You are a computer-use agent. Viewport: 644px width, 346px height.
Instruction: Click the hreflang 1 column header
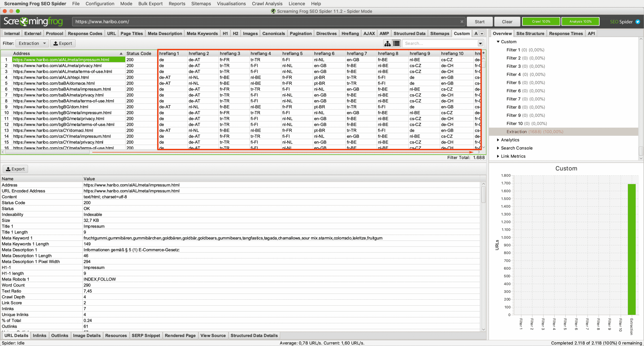[x=173, y=54]
